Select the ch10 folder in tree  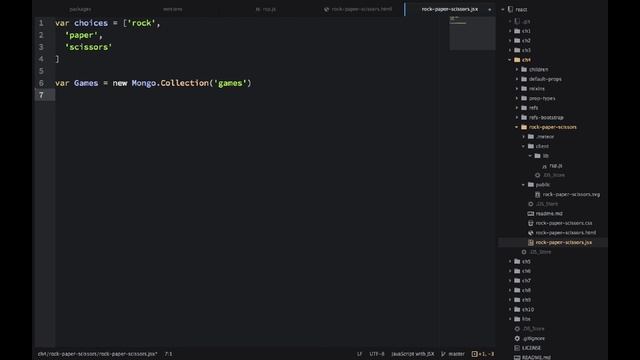pos(528,309)
